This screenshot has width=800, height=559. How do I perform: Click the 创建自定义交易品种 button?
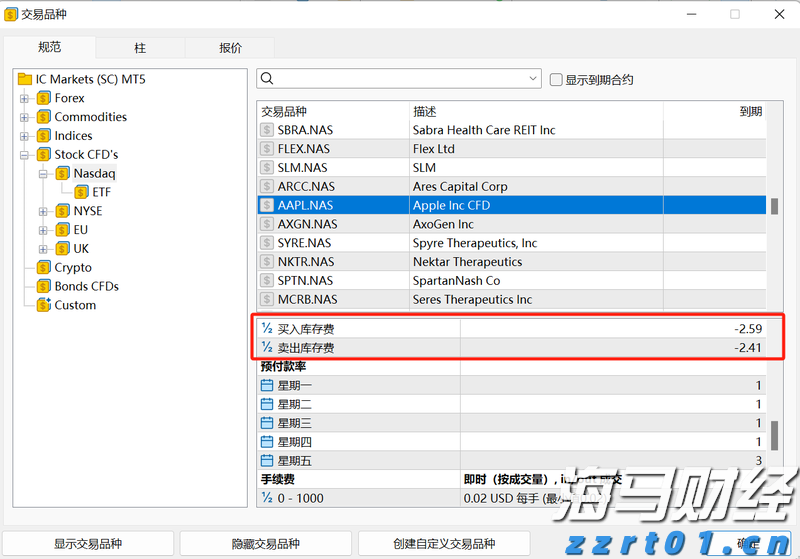point(444,544)
